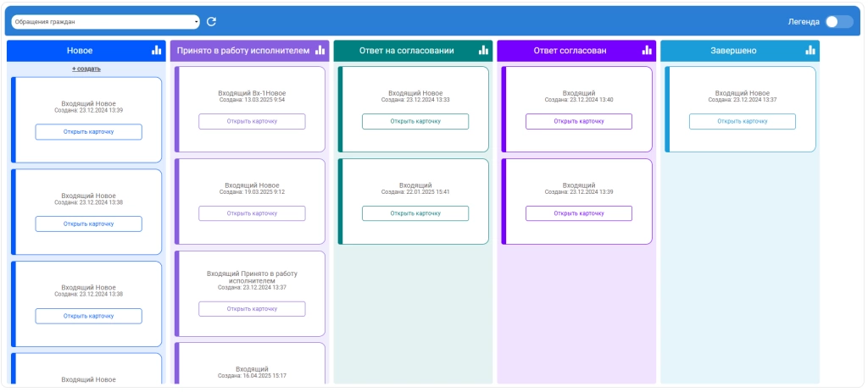Screen dimensions: 868x392
Task: Open card created 23.12.2024 13:39 in Новое
Action: 88,131
